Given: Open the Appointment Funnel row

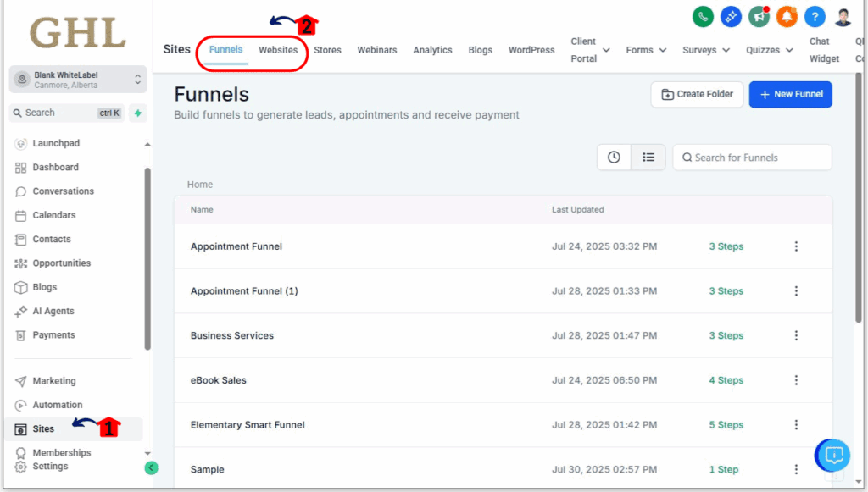Looking at the screenshot, I should point(503,246).
